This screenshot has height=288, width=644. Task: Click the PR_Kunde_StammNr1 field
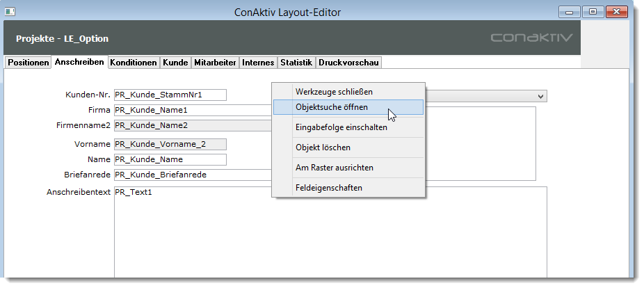pyautogui.click(x=170, y=95)
